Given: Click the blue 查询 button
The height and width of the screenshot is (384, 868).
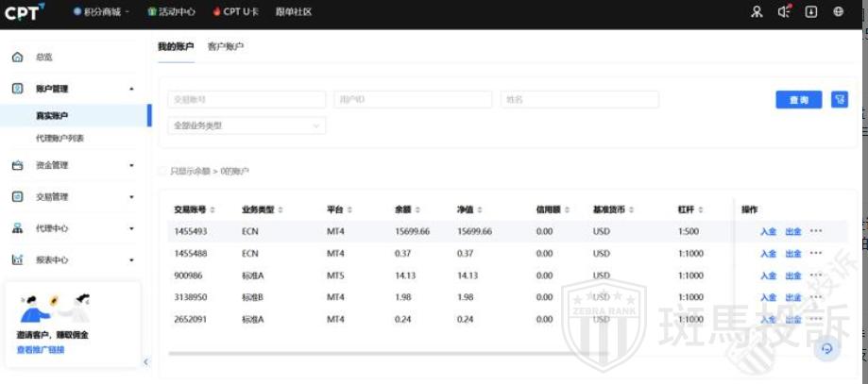Looking at the screenshot, I should pyautogui.click(x=798, y=100).
